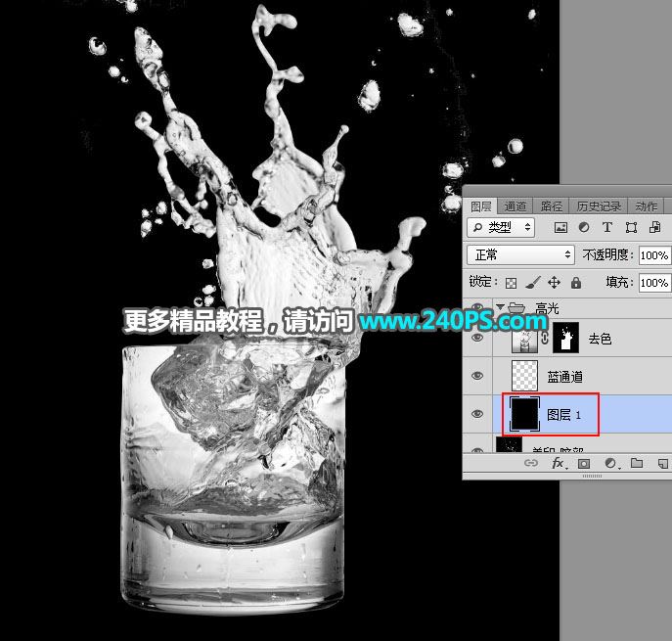Filter layers by type (T) icon
The width and height of the screenshot is (672, 641).
(606, 227)
